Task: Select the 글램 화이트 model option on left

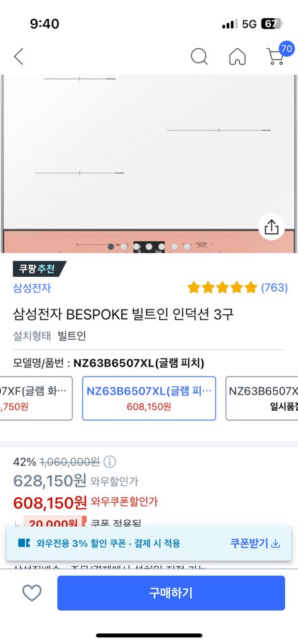Action: tap(36, 398)
